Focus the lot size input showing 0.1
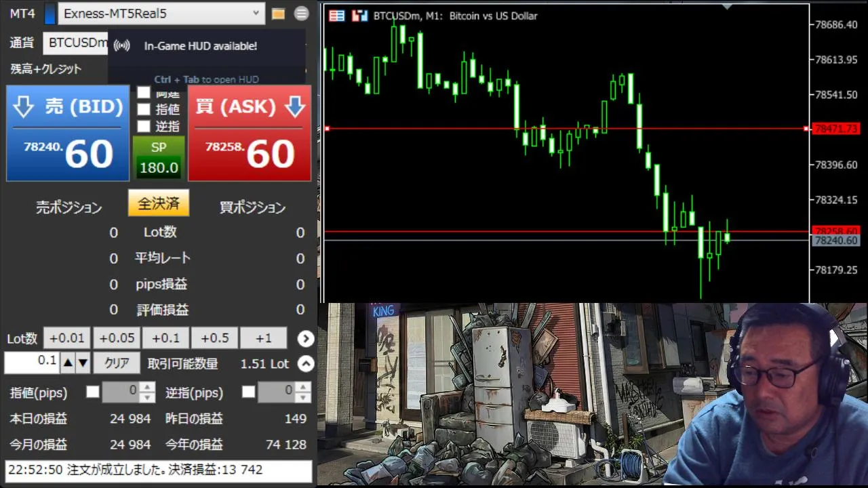The image size is (868, 488). pyautogui.click(x=32, y=363)
